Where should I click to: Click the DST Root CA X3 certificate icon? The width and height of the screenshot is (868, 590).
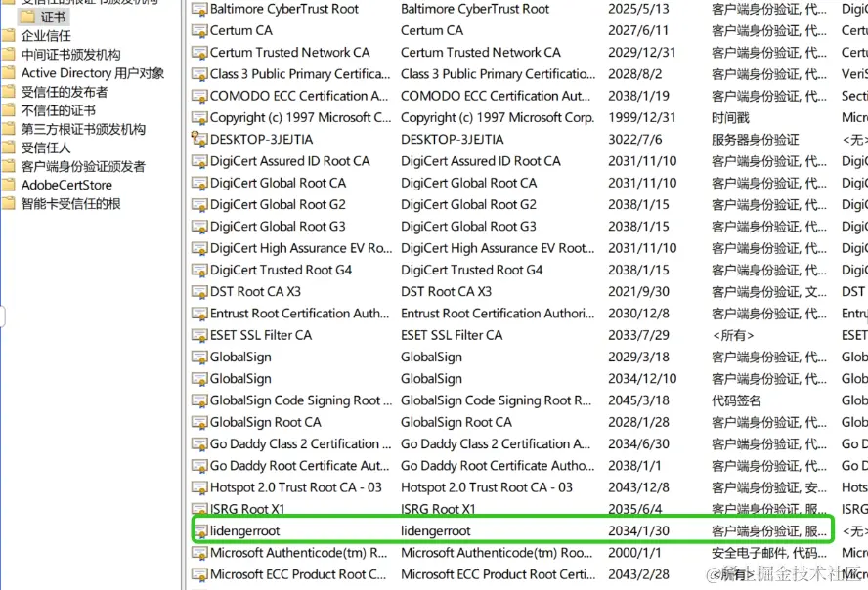pos(199,292)
